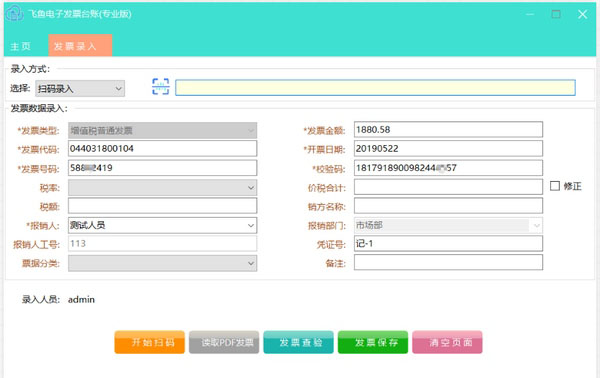
Task: Click the QR scan icon beside input bar
Action: pos(160,87)
